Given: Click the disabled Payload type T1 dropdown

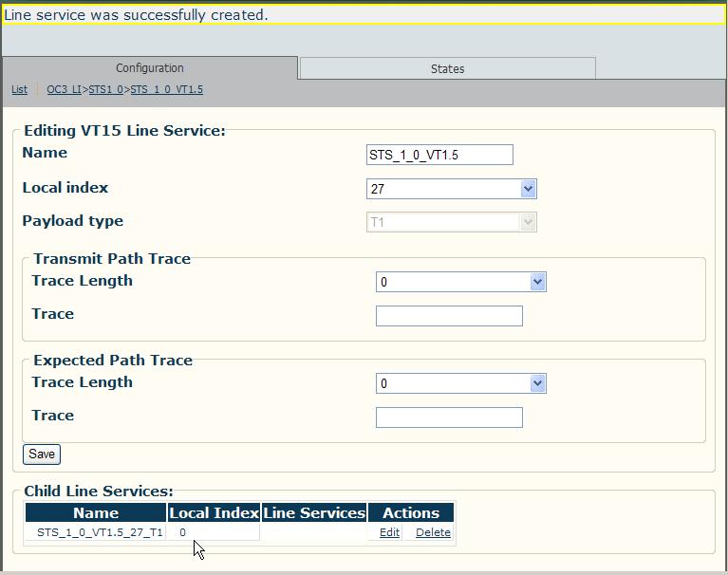Looking at the screenshot, I should pos(452,222).
